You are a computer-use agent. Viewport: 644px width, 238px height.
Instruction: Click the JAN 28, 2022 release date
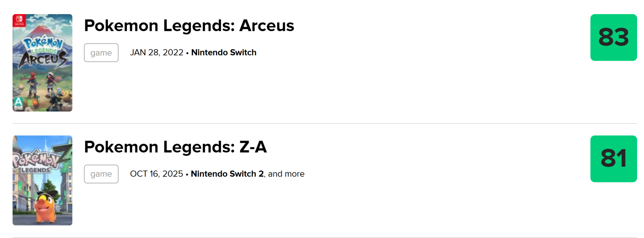(156, 53)
